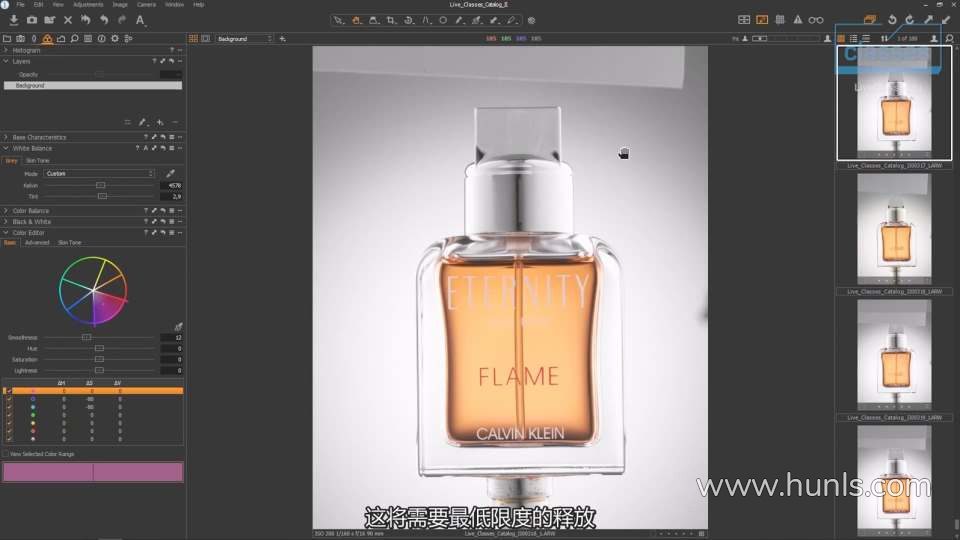
Task: Collapse the Color Editor panel
Action: [6, 233]
